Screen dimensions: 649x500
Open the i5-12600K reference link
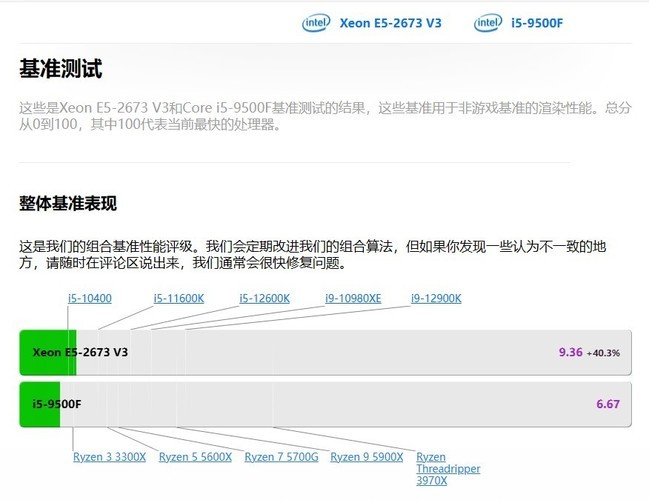pos(264,298)
